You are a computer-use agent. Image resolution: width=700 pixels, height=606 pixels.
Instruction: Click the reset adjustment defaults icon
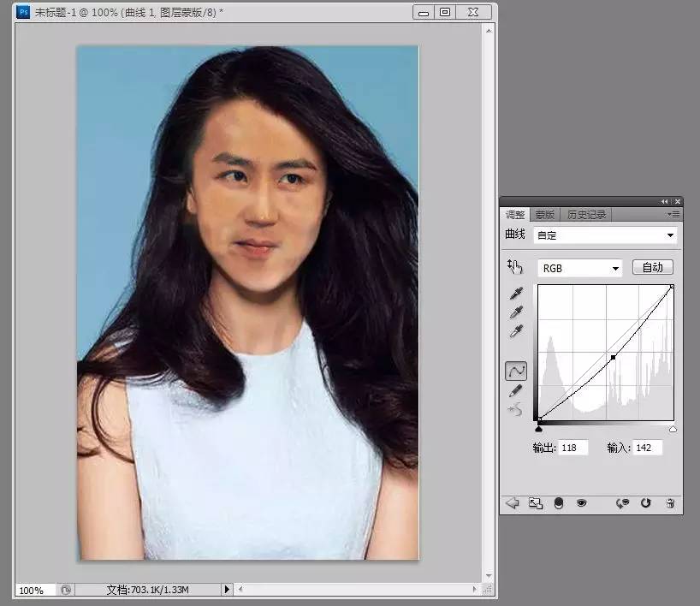646,503
